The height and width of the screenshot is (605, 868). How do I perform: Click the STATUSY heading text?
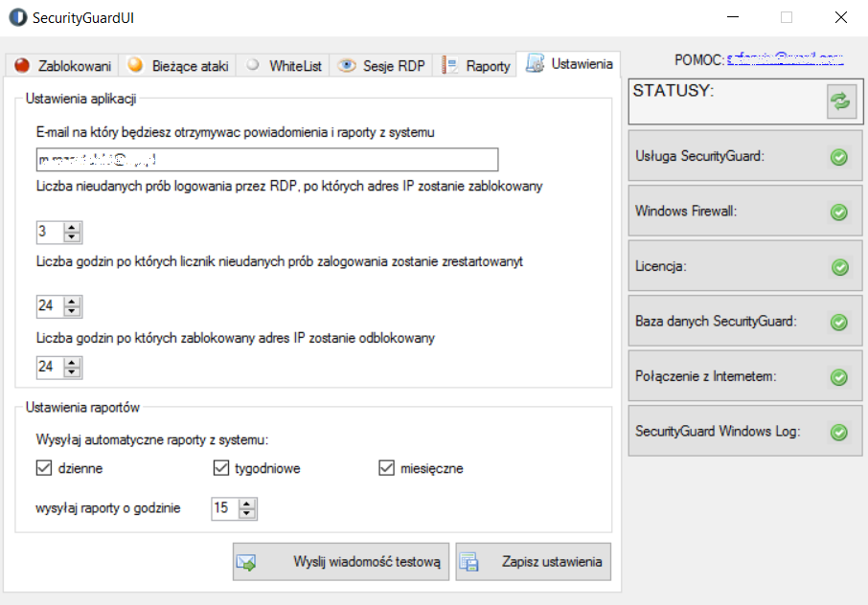pyautogui.click(x=674, y=91)
